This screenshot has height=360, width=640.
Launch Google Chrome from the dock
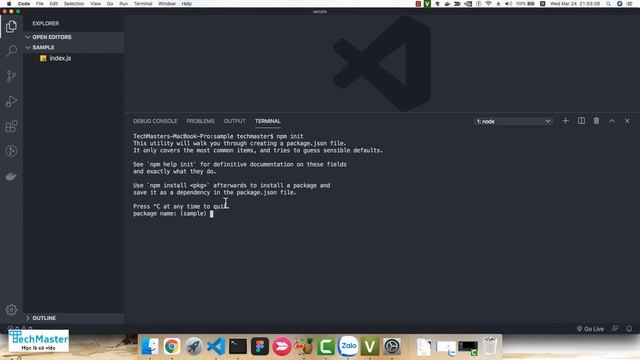click(x=172, y=347)
